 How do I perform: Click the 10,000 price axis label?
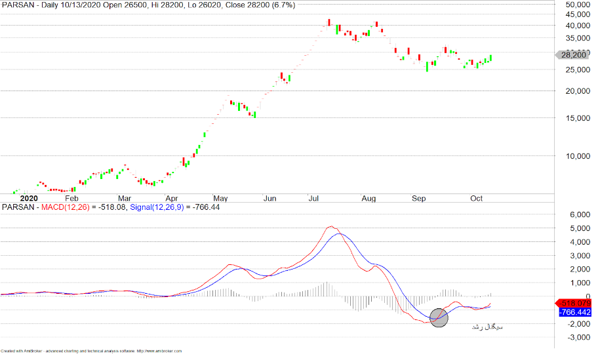(x=575, y=156)
